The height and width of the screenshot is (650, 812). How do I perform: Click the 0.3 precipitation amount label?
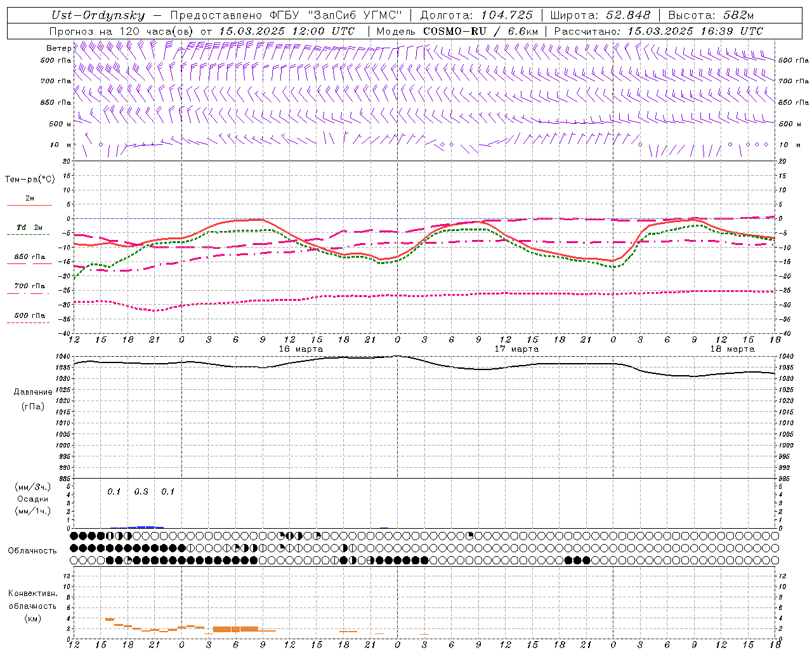click(x=141, y=491)
